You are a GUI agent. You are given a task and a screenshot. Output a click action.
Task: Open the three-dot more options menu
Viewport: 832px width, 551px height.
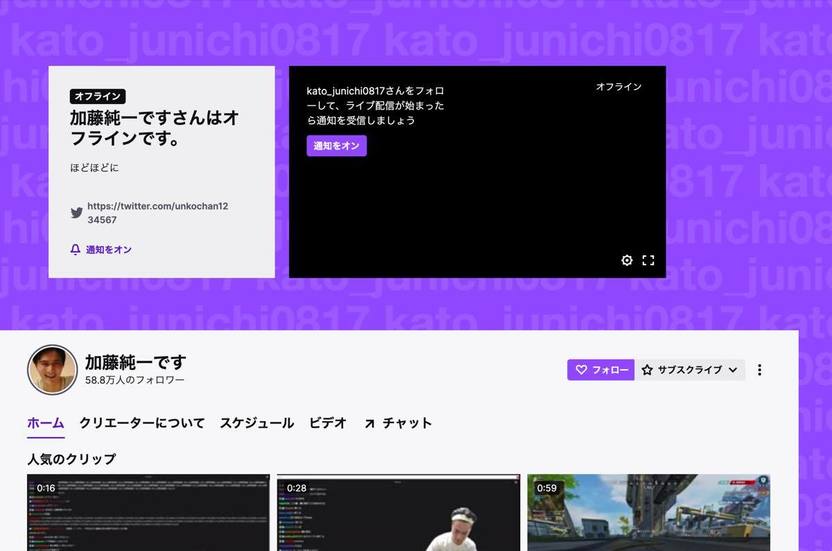[x=759, y=370]
